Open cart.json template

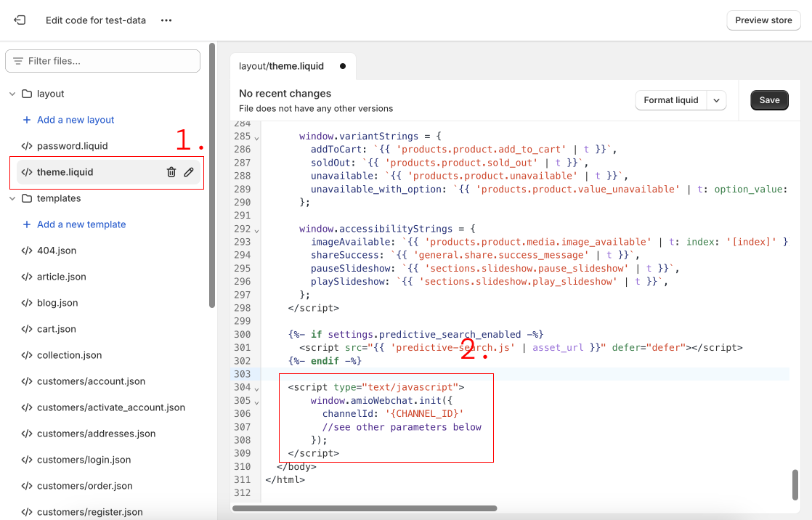(x=57, y=329)
